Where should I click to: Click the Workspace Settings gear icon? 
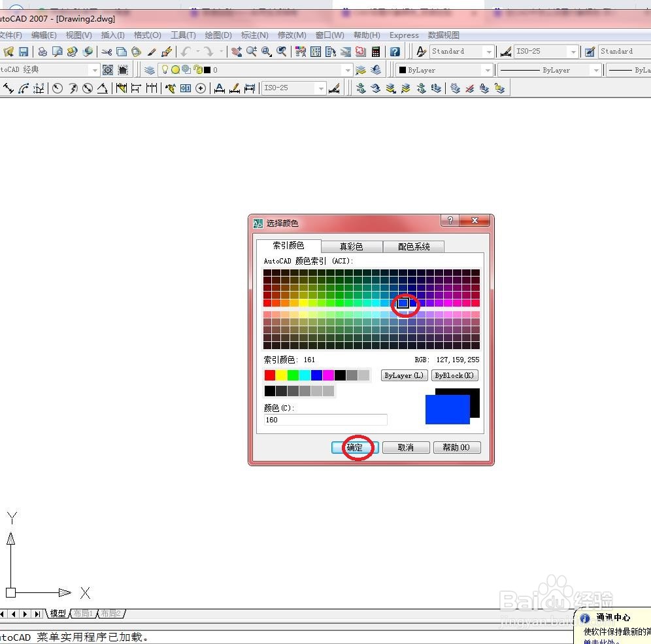point(108,70)
